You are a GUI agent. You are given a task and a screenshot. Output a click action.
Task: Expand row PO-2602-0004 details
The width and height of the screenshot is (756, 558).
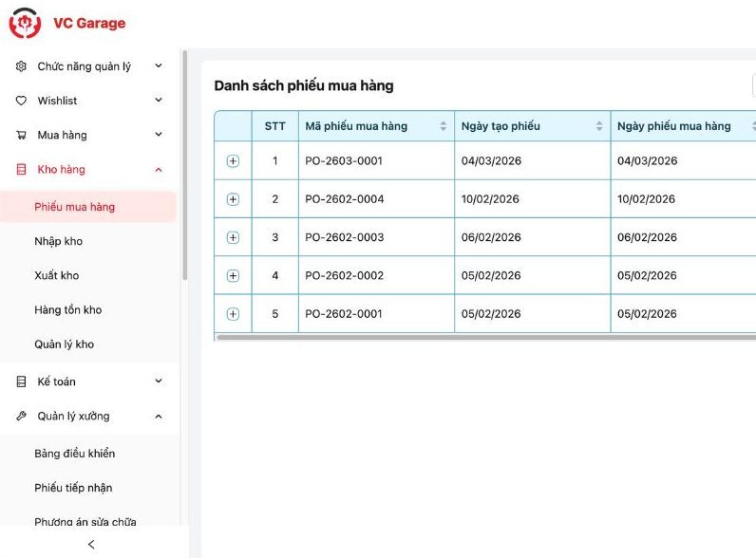click(233, 199)
